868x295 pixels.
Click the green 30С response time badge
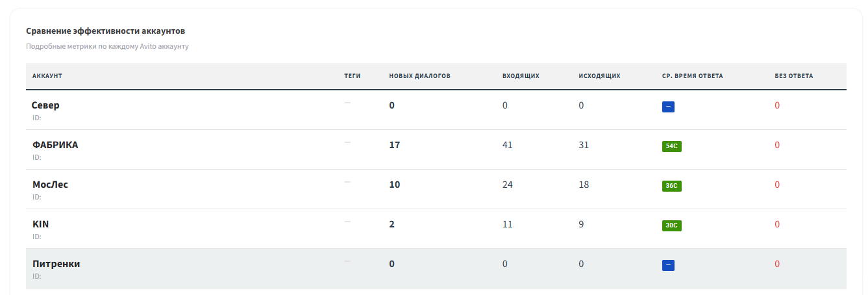click(671, 225)
